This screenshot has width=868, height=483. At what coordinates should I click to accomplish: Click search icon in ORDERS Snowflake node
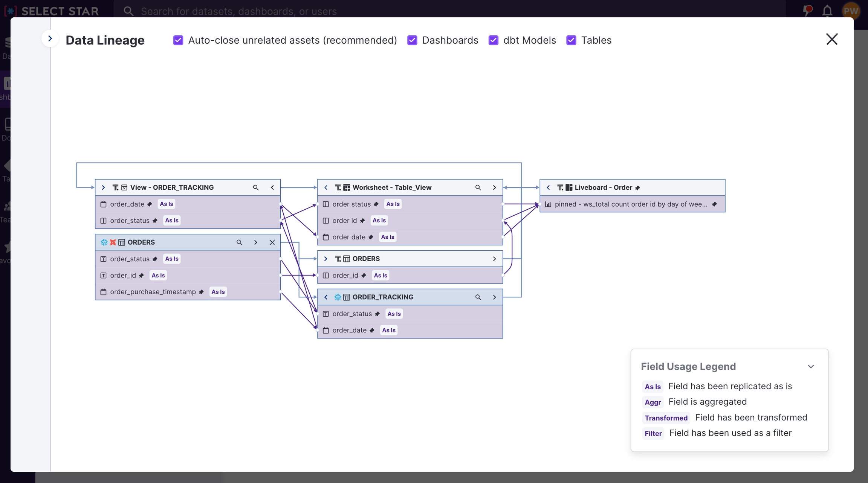(239, 242)
